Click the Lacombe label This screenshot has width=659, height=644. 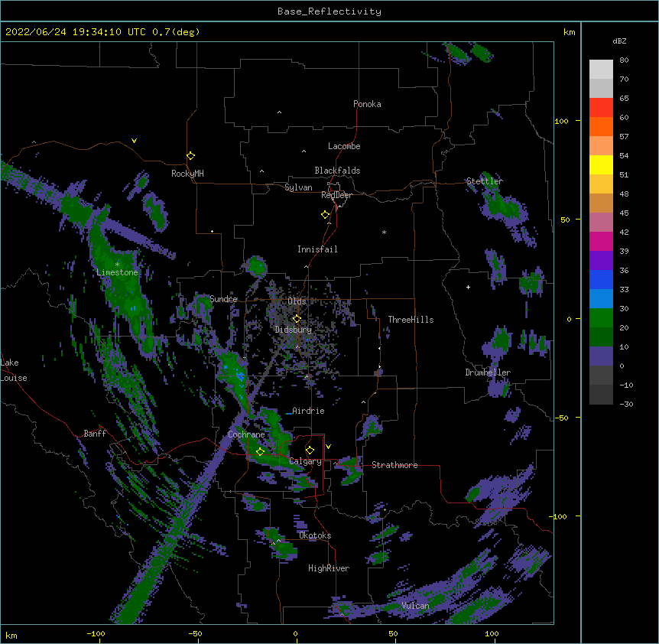pos(344,146)
